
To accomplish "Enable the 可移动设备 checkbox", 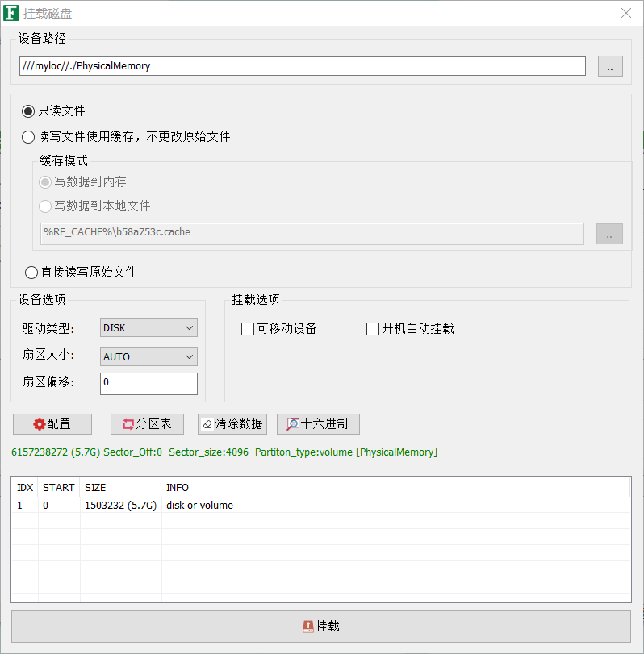I will [x=249, y=329].
